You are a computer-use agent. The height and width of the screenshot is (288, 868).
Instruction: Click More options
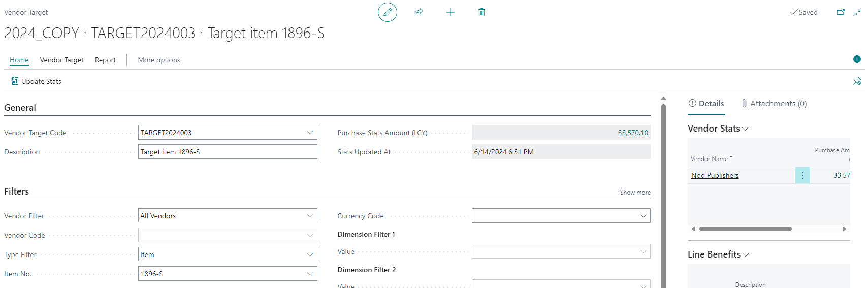pyautogui.click(x=159, y=60)
